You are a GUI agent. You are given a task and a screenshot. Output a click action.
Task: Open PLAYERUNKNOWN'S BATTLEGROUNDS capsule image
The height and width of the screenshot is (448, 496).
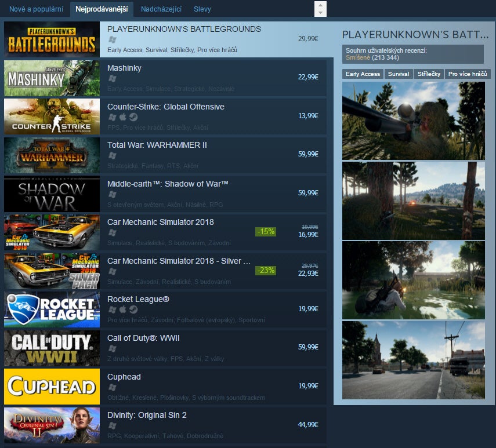52,39
